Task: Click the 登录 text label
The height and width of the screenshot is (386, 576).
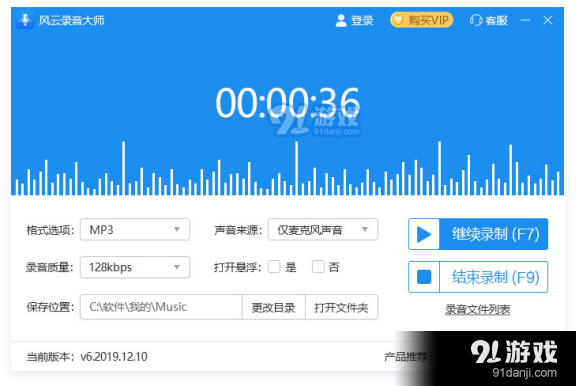Action: (362, 20)
